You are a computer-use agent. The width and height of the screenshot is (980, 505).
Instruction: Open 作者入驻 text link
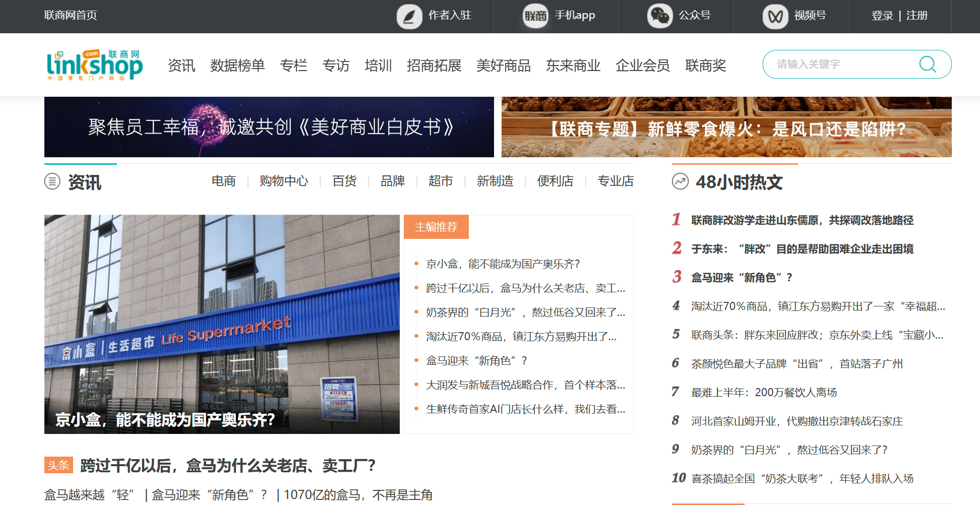coord(450,15)
